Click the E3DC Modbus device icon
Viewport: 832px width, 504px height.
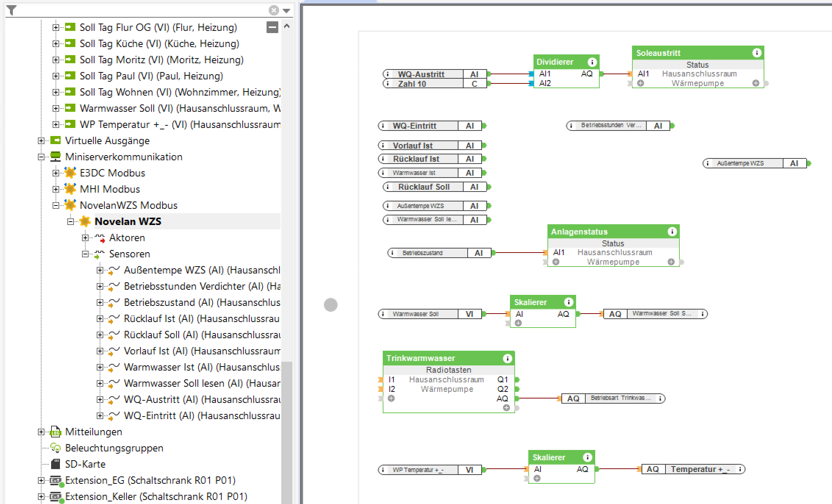tap(70, 173)
